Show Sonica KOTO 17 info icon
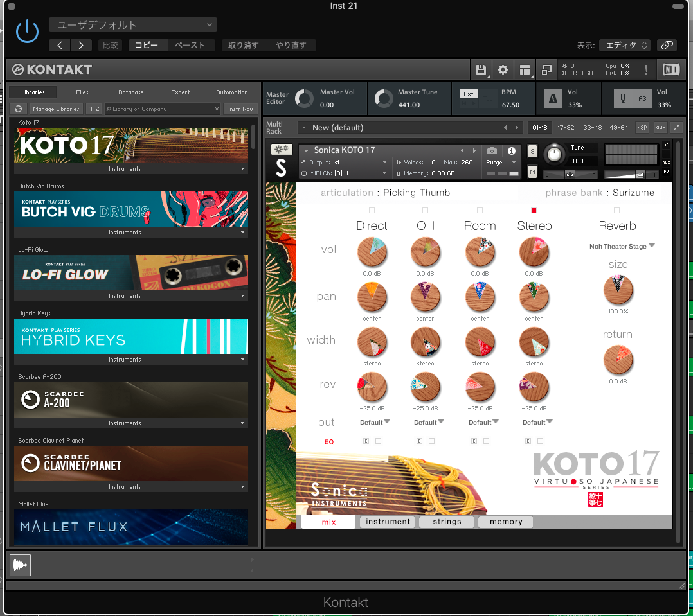Image resolution: width=693 pixels, height=616 pixels. point(511,151)
